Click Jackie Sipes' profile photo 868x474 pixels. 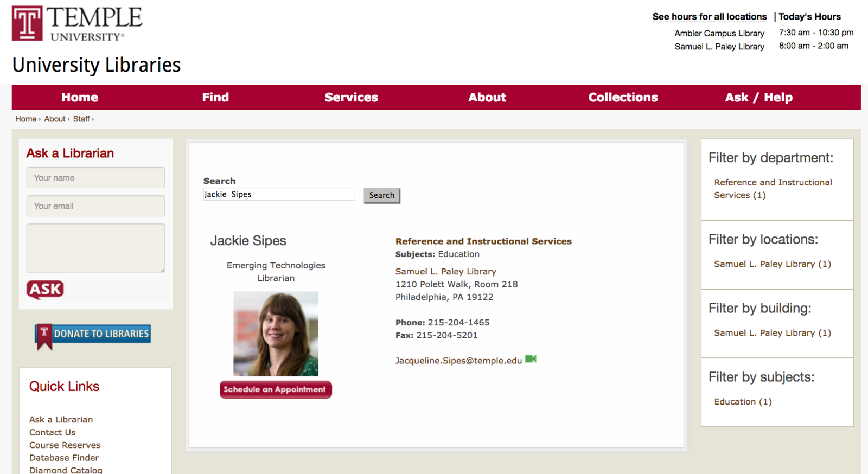(276, 334)
